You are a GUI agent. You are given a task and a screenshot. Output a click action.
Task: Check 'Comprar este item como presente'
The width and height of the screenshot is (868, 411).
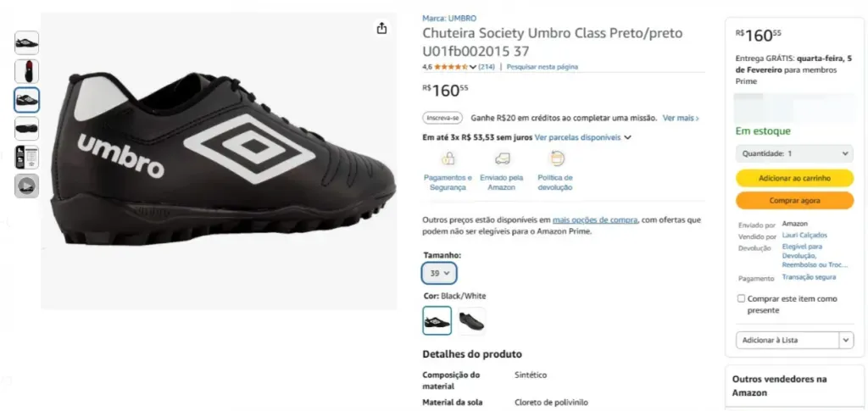(x=742, y=298)
